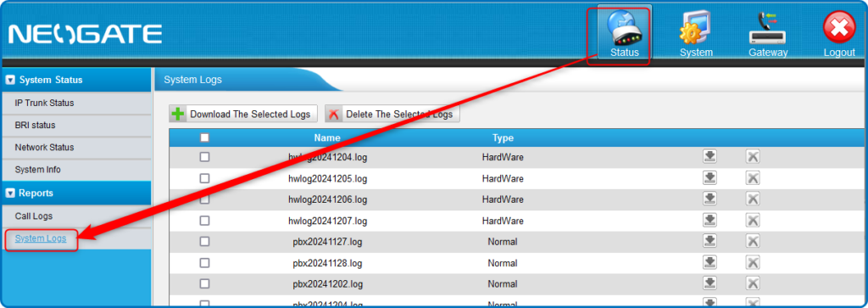The width and height of the screenshot is (868, 308).
Task: Delete hwlog20241207.log via row X icon
Action: click(753, 220)
